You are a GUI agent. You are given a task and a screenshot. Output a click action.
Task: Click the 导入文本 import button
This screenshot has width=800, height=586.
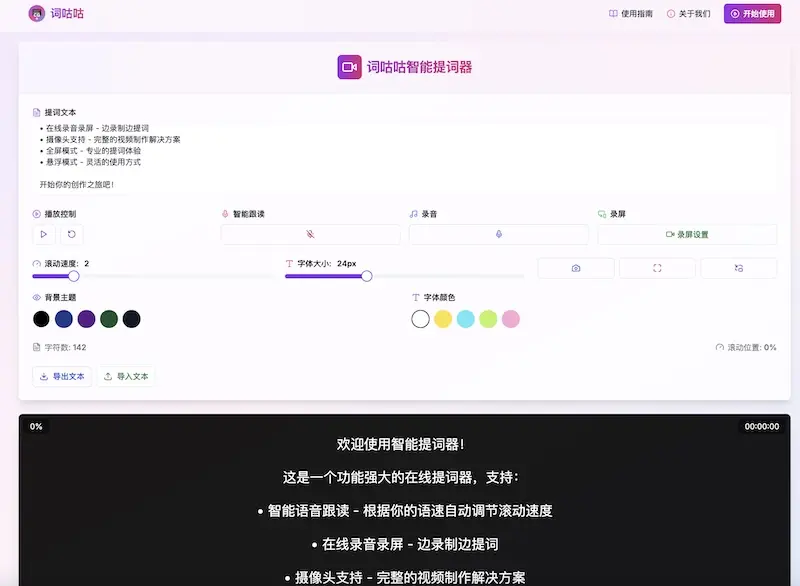point(126,376)
